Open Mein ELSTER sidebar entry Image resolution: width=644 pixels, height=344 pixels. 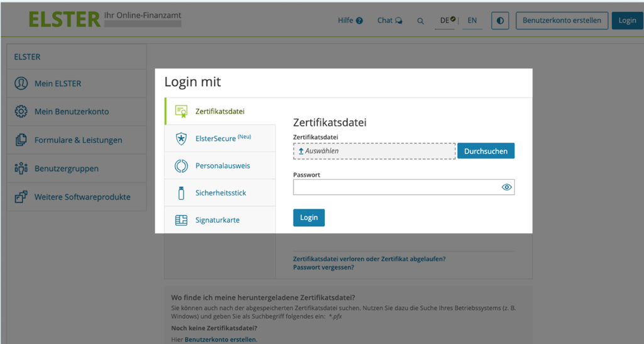(77, 84)
